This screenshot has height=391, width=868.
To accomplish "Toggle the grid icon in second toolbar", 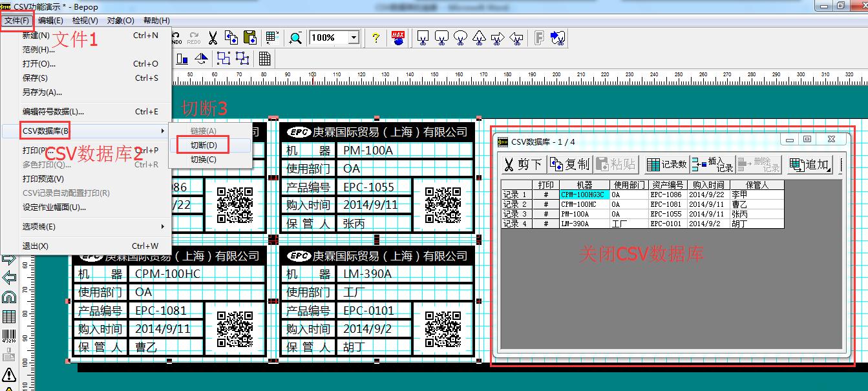I will coord(264,59).
